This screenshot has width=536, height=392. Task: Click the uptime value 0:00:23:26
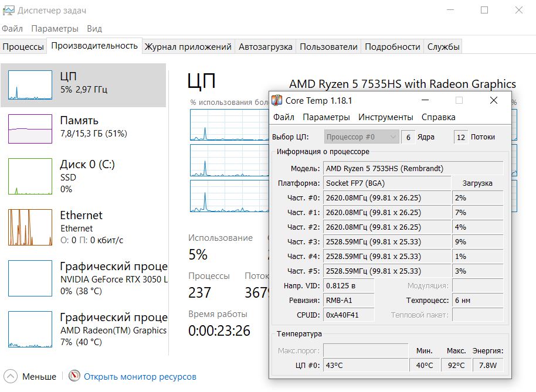point(219,330)
